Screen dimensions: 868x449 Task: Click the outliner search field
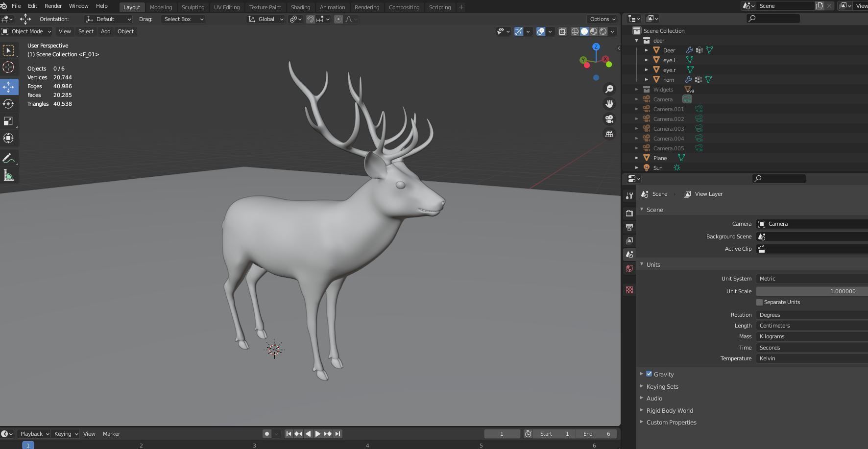(x=773, y=19)
